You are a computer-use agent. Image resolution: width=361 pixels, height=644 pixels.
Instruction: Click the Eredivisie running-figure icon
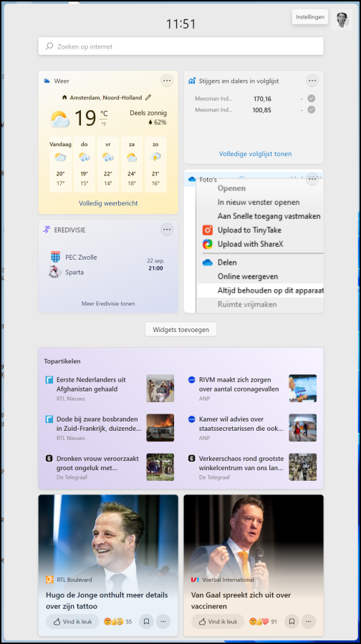coord(47,230)
